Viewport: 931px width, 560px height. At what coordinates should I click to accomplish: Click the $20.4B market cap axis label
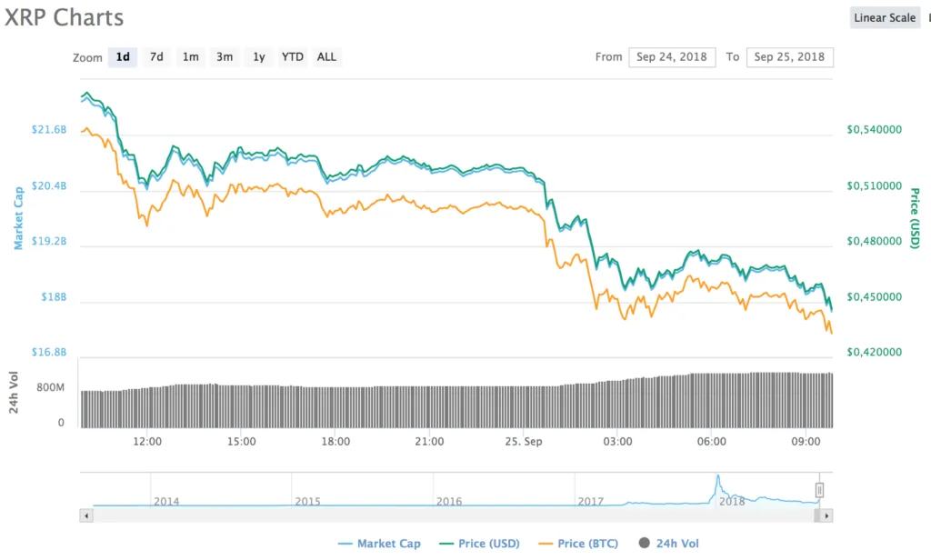(x=49, y=185)
